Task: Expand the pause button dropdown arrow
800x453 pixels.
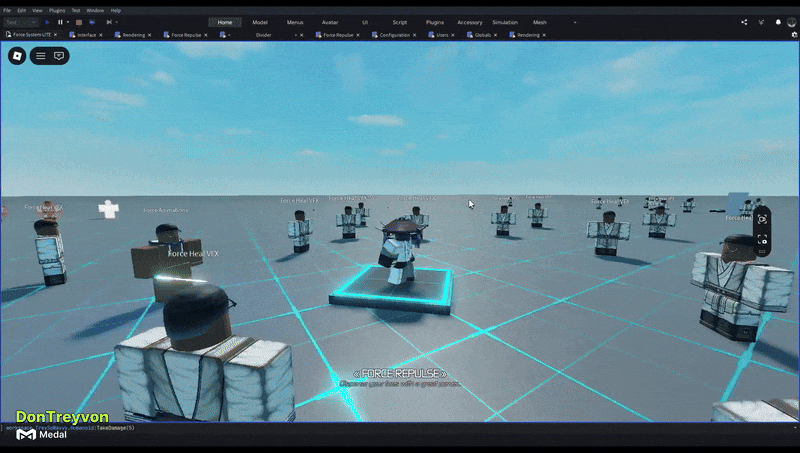Action: point(68,21)
